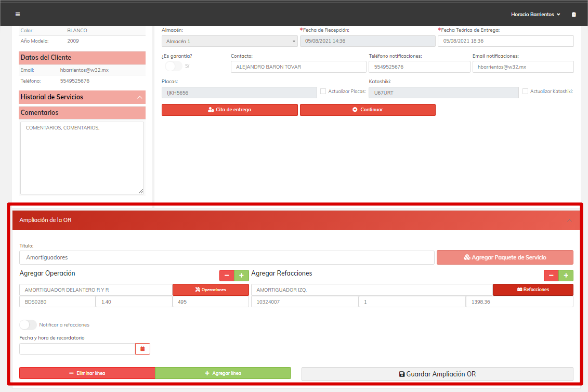Click plus icon beside Agregar Refacciones
588x392 pixels.
pos(566,276)
